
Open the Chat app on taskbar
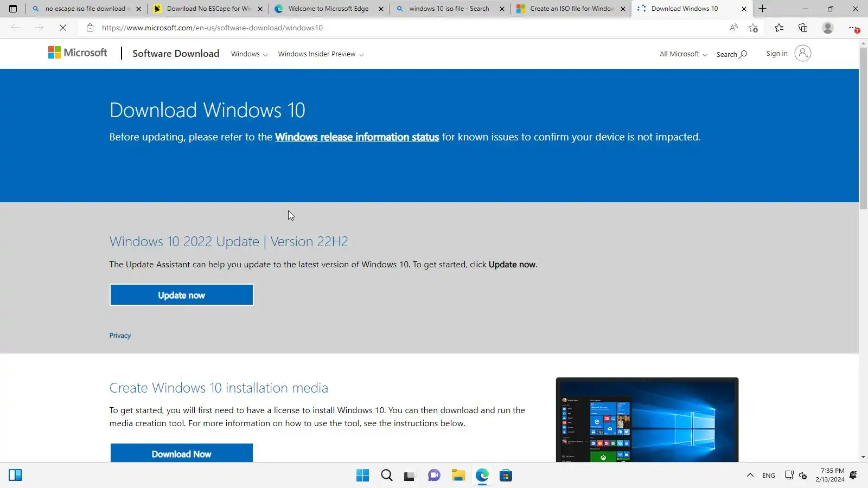[x=434, y=476]
